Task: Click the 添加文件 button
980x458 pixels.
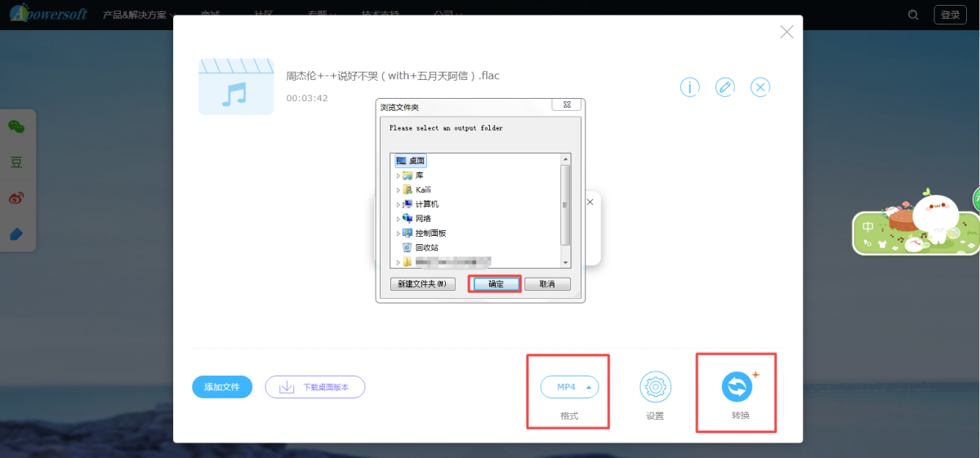Action: pos(222,387)
